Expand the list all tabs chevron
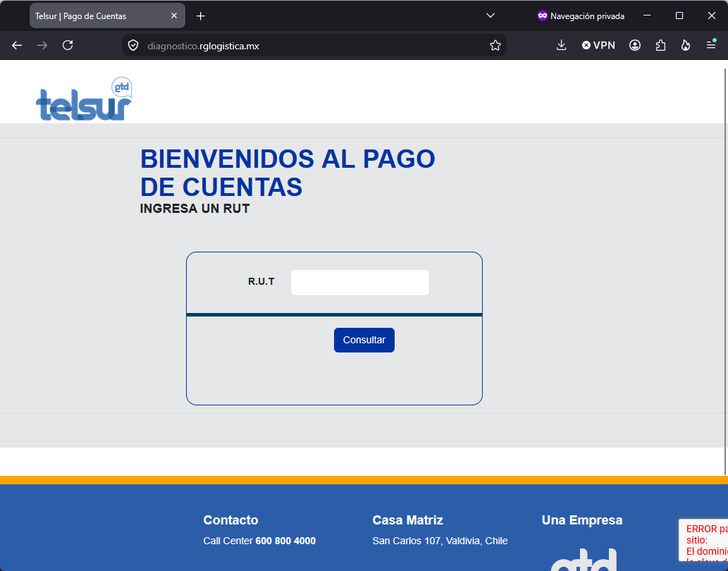This screenshot has width=728, height=571. coord(491,16)
